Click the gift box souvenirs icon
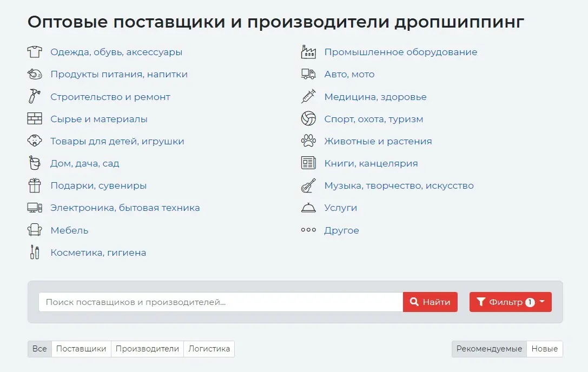This screenshot has height=372, width=588. tap(35, 185)
